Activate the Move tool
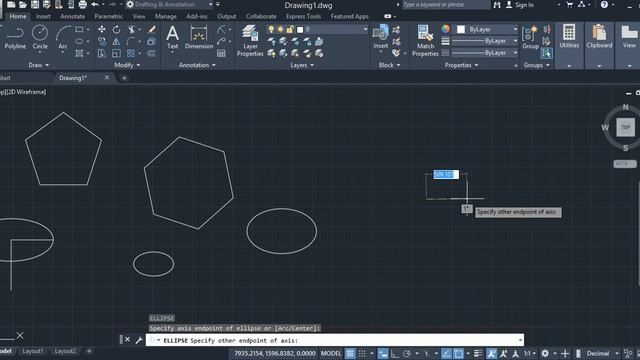Image resolution: width=640 pixels, height=360 pixels. 102,29
